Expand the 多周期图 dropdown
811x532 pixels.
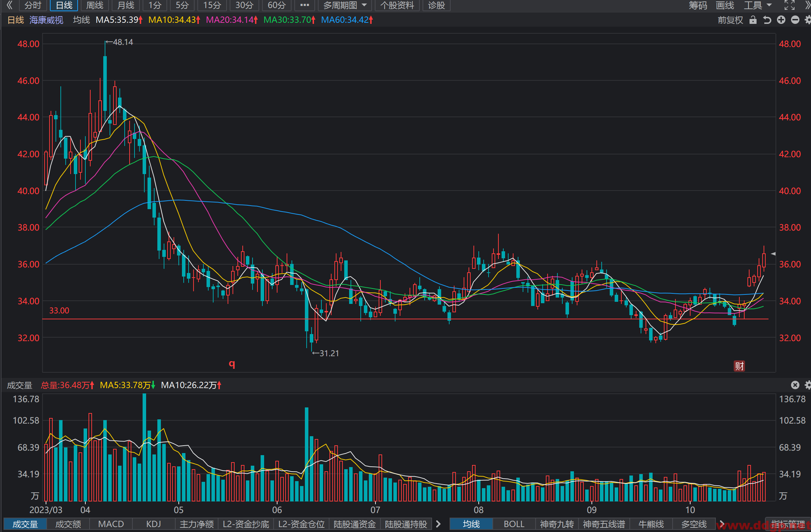[x=345, y=5]
